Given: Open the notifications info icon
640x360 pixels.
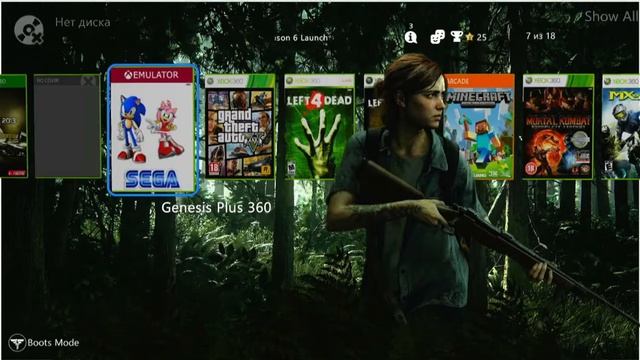Looking at the screenshot, I should tap(411, 37).
